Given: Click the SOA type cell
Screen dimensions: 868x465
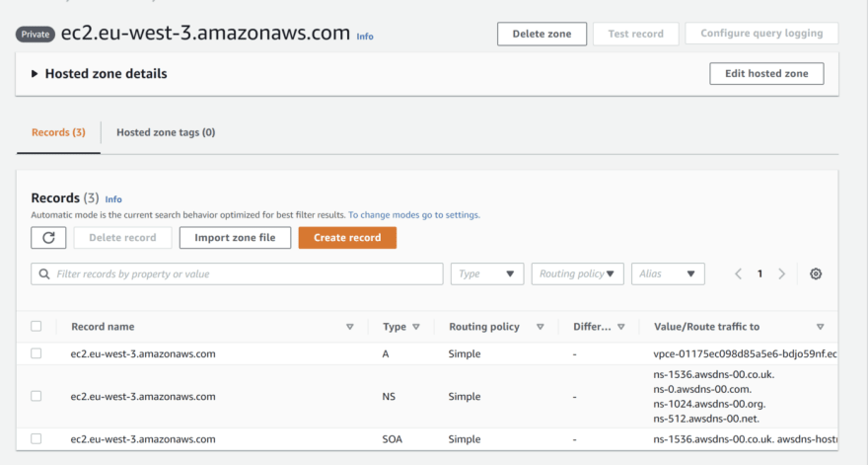Looking at the screenshot, I should (392, 439).
